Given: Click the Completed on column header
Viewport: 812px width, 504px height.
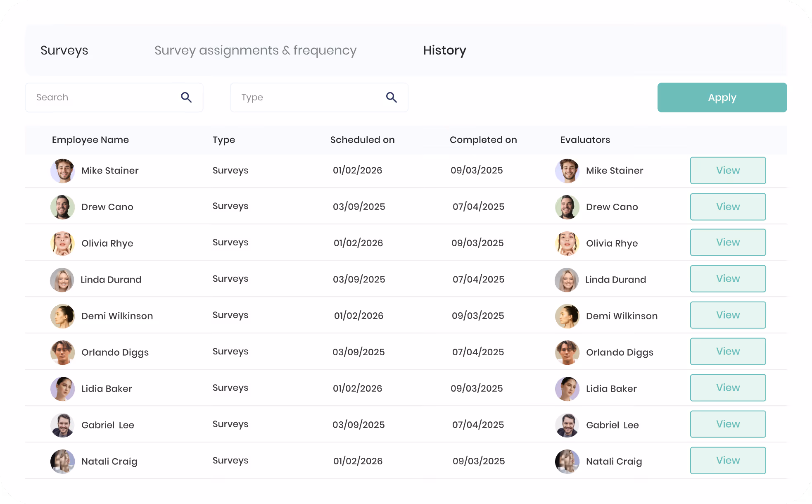Looking at the screenshot, I should [x=483, y=140].
